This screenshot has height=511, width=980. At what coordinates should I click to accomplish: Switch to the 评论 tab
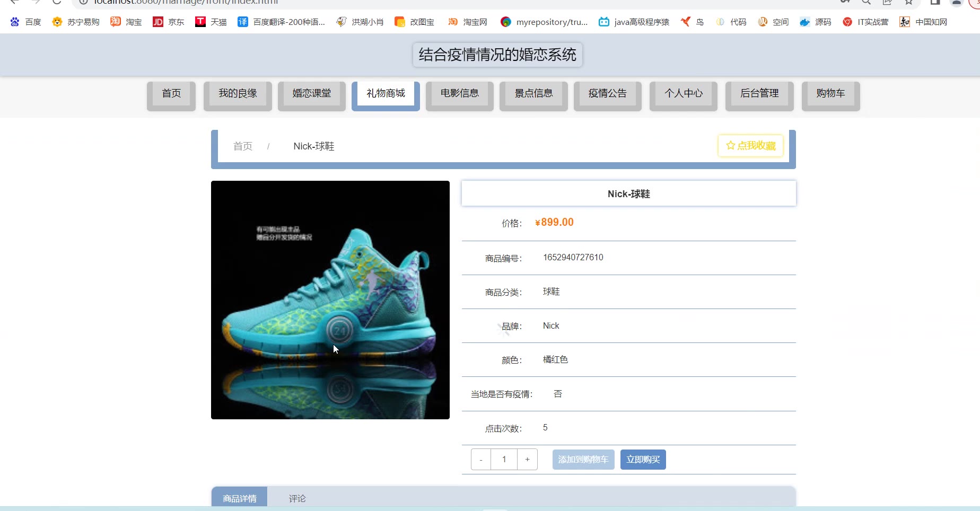297,498
